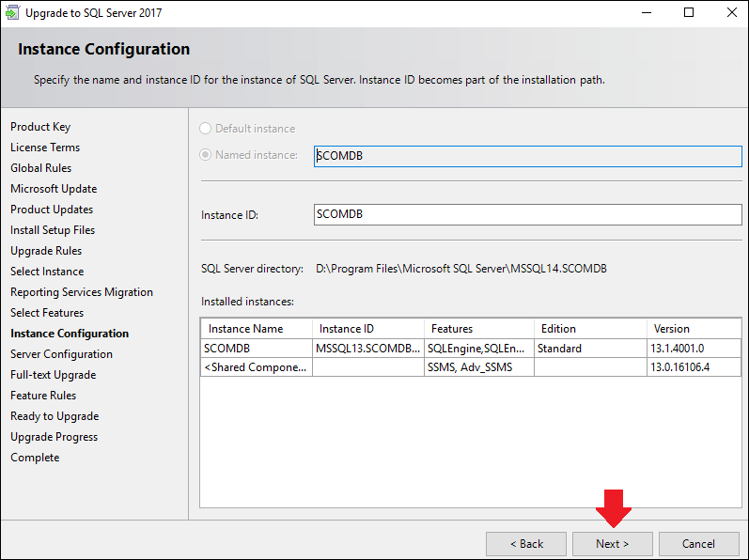Image resolution: width=749 pixels, height=560 pixels.
Task: Open the Server Configuration step
Action: pyautogui.click(x=62, y=354)
